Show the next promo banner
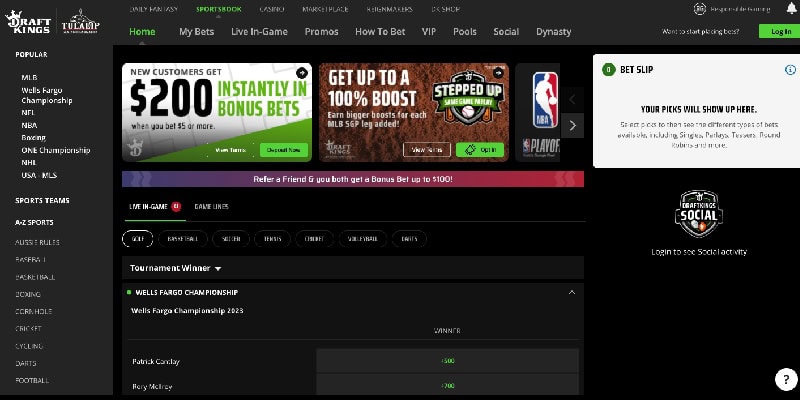The height and width of the screenshot is (400, 800). click(x=572, y=126)
